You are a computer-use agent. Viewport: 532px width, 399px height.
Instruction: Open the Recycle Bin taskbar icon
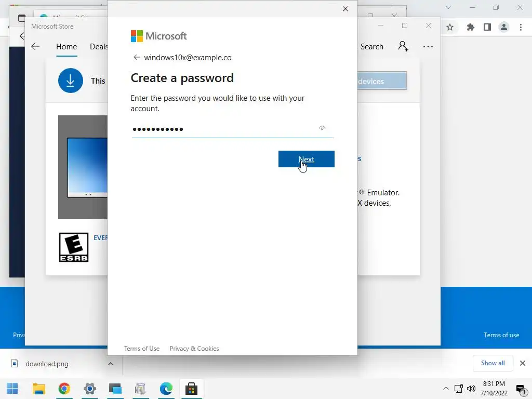click(x=140, y=389)
